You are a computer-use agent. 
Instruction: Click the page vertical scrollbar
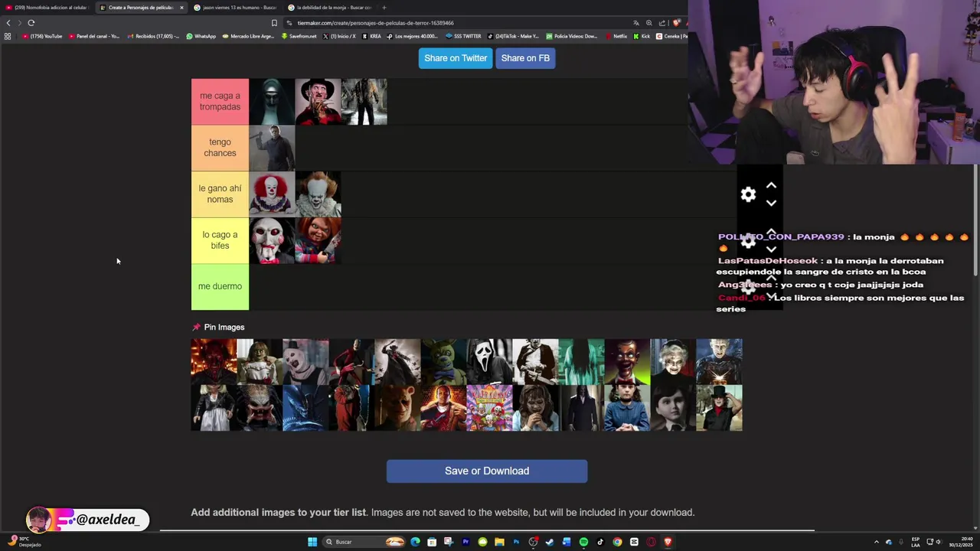(975, 222)
